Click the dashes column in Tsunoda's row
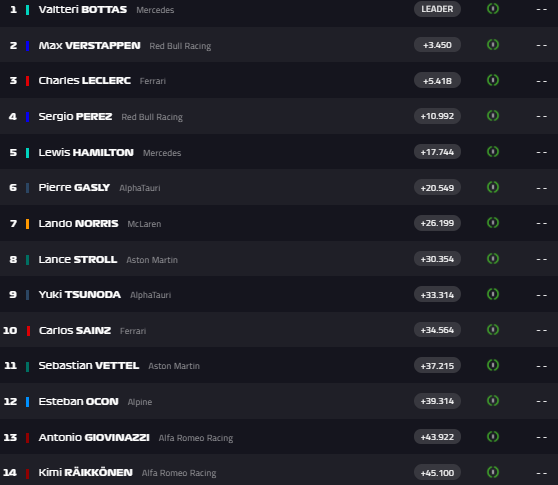 tap(542, 295)
